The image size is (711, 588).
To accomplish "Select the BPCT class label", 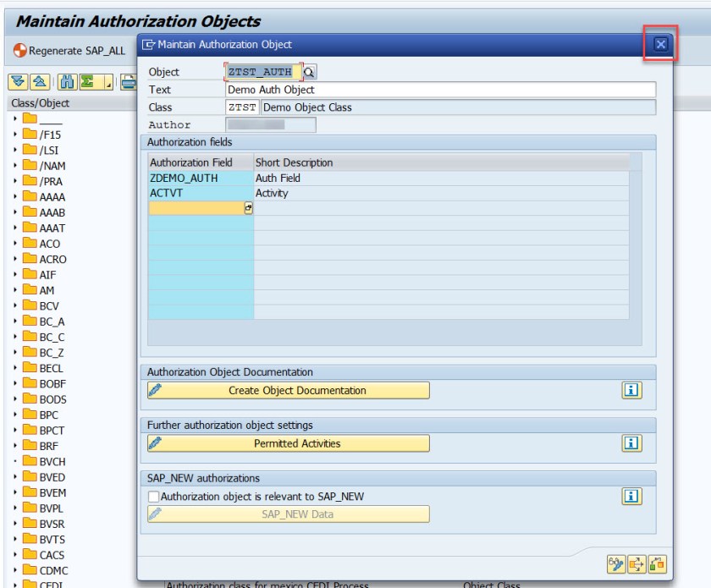I will (x=52, y=431).
